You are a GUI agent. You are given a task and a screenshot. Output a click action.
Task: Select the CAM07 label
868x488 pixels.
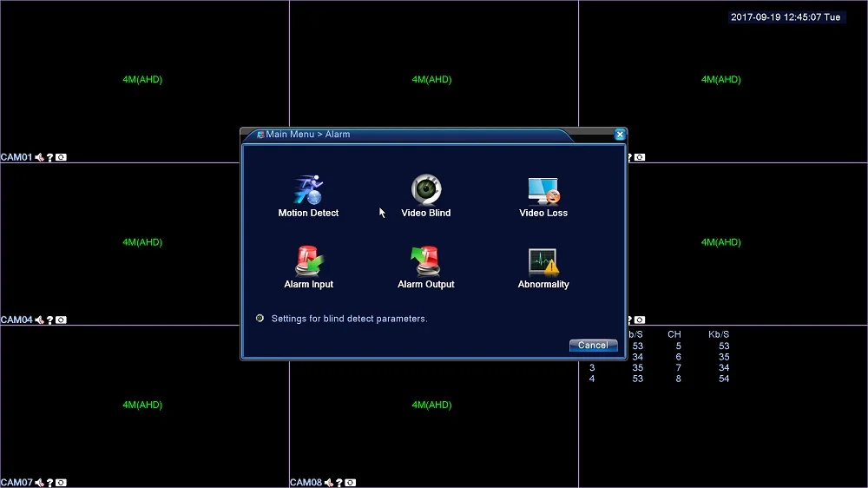[x=16, y=483]
